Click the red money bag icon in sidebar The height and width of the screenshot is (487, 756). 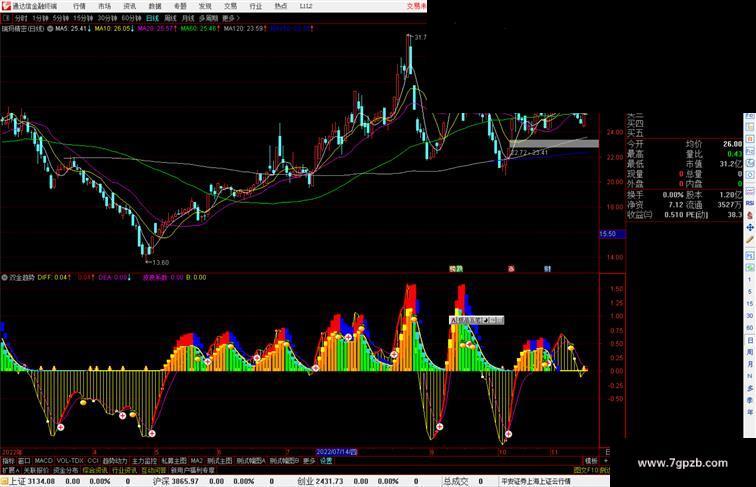[750, 215]
